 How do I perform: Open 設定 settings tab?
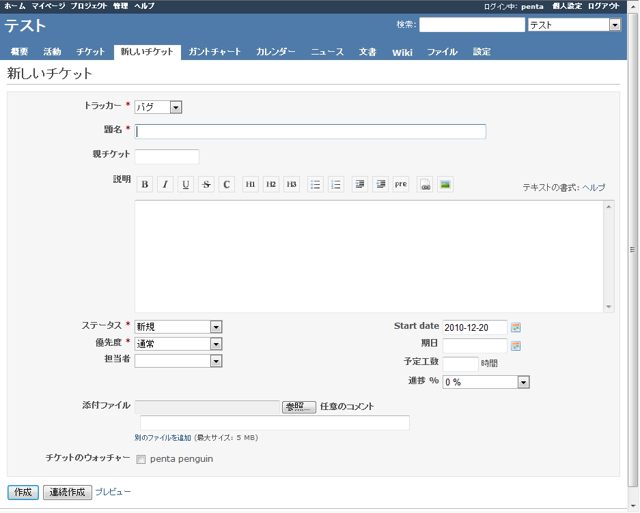[482, 52]
